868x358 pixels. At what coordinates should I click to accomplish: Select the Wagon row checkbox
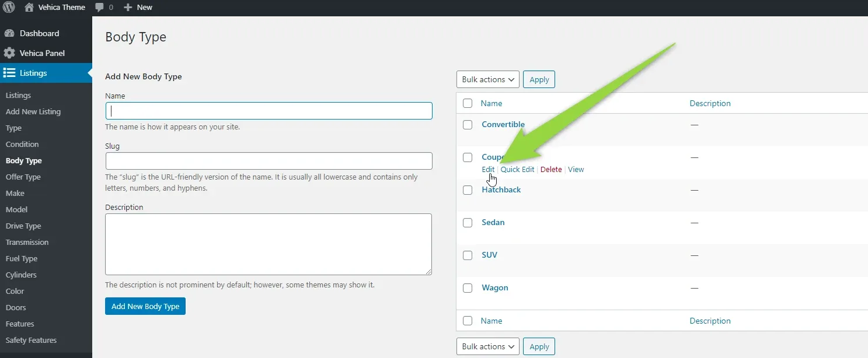coord(468,287)
